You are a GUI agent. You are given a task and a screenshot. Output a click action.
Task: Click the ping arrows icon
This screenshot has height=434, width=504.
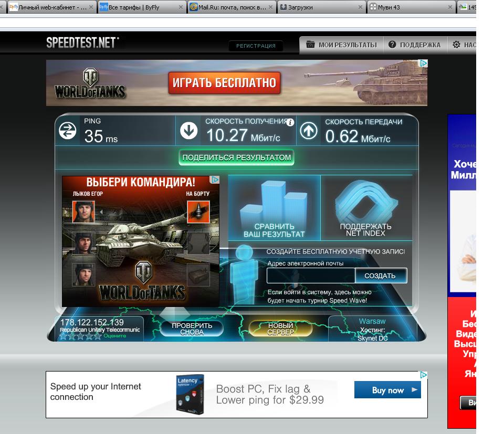pos(68,131)
